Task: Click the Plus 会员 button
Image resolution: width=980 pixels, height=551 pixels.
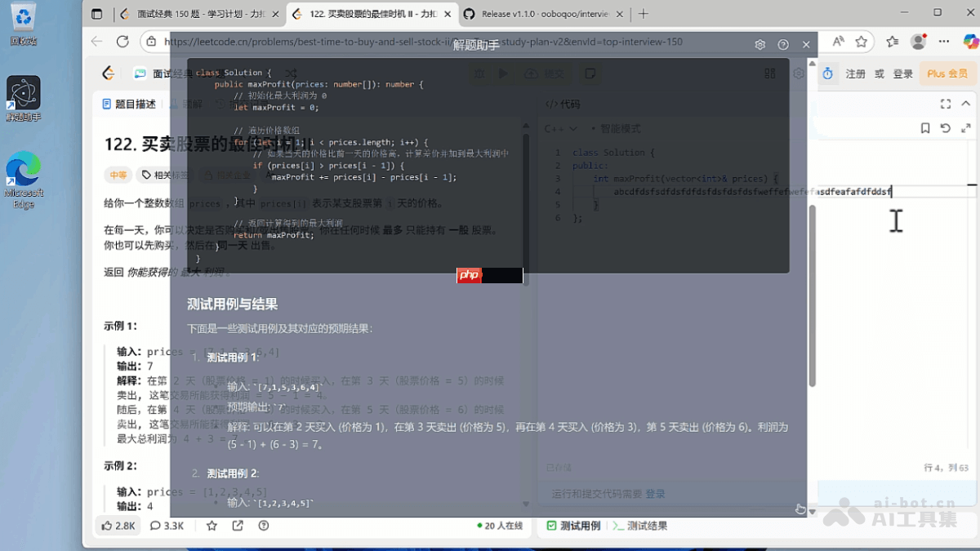Action: pyautogui.click(x=947, y=73)
